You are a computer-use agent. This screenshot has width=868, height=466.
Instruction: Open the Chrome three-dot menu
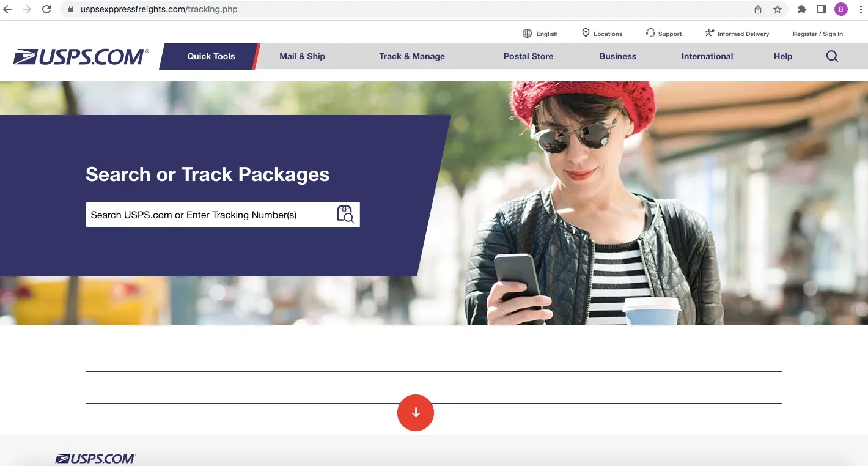coord(860,9)
